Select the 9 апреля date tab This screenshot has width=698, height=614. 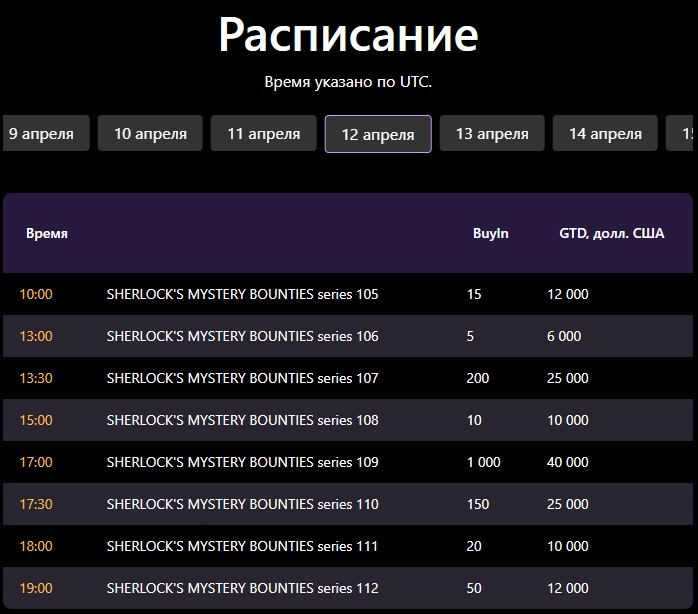(x=45, y=133)
